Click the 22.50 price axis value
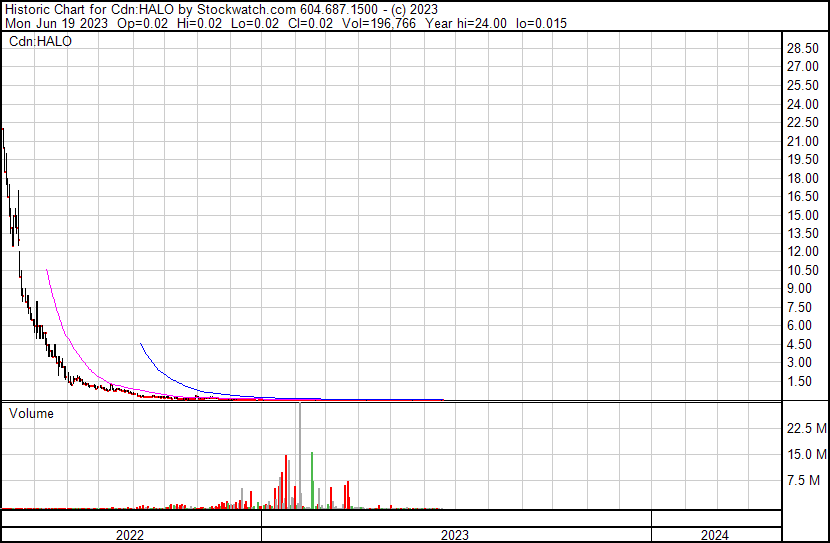Screen dimensions: 830x543 coord(803,122)
